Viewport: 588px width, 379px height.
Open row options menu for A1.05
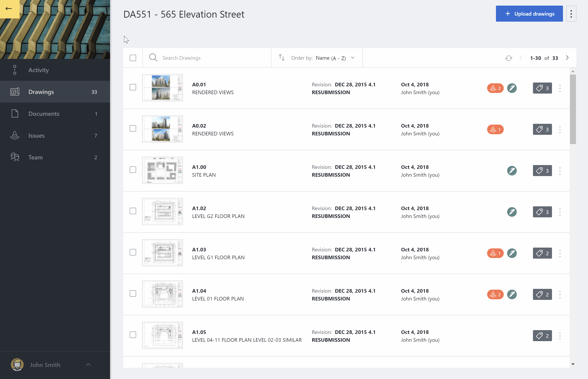point(560,336)
